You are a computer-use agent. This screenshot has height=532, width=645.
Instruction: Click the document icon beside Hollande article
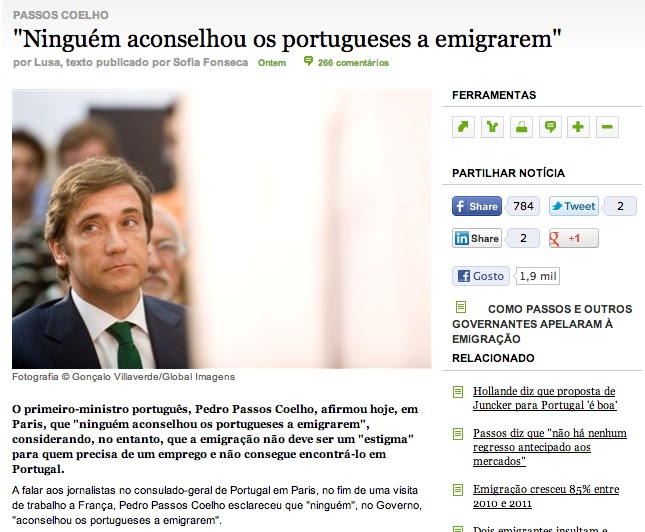[x=458, y=391]
